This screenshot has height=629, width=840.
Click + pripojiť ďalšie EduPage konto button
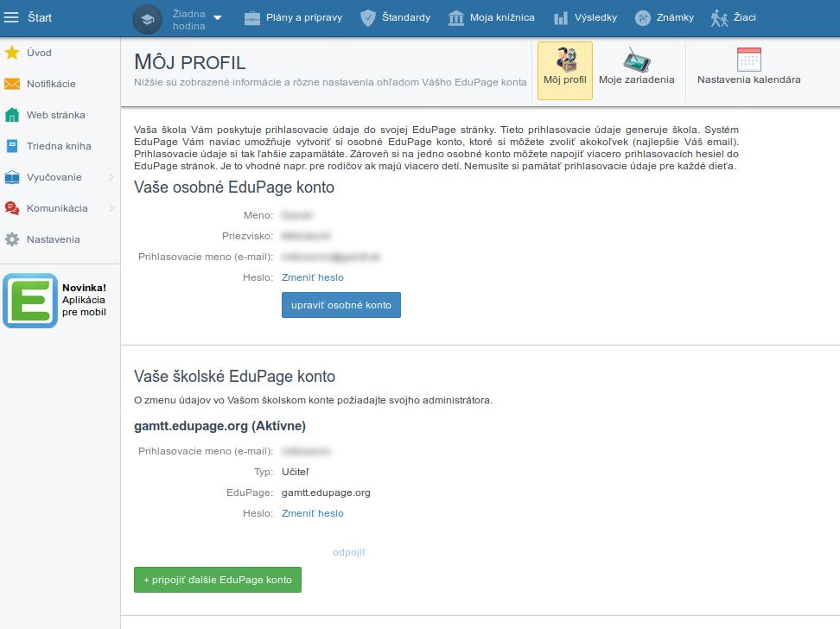pyautogui.click(x=218, y=580)
